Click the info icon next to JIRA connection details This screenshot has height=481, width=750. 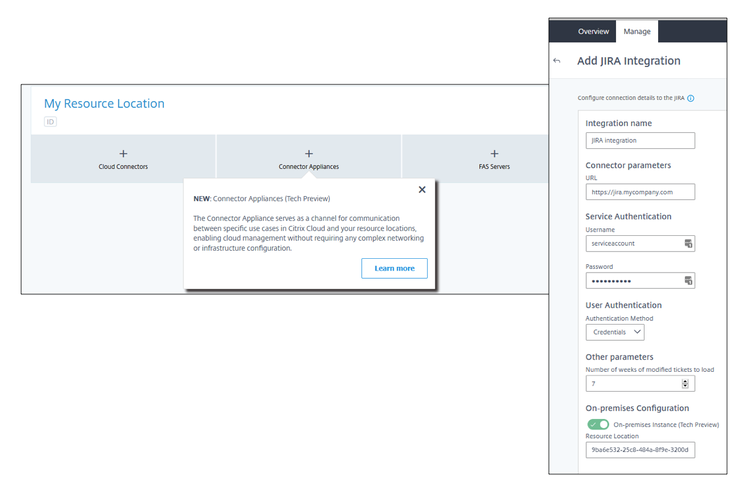691,98
